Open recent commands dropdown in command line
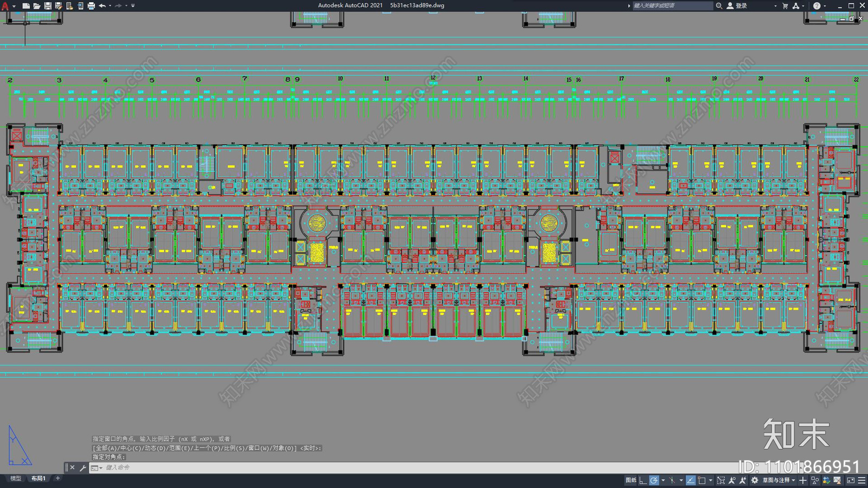 pos(96,467)
